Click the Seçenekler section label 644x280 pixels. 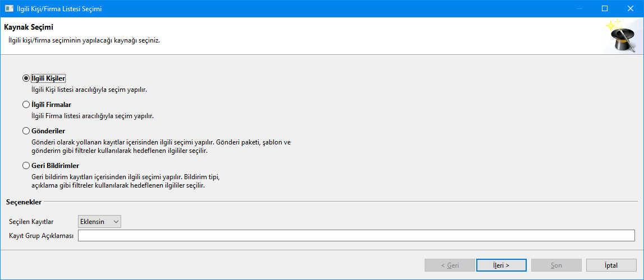point(24,202)
